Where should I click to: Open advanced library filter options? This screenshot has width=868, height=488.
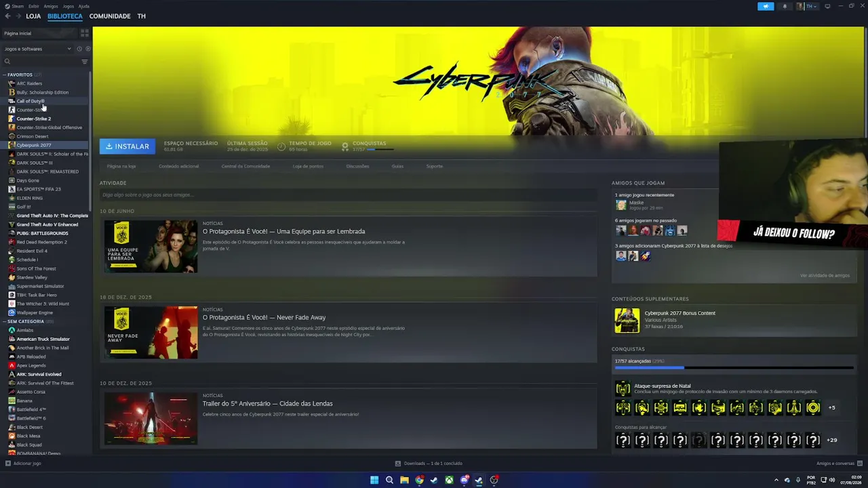point(85,62)
